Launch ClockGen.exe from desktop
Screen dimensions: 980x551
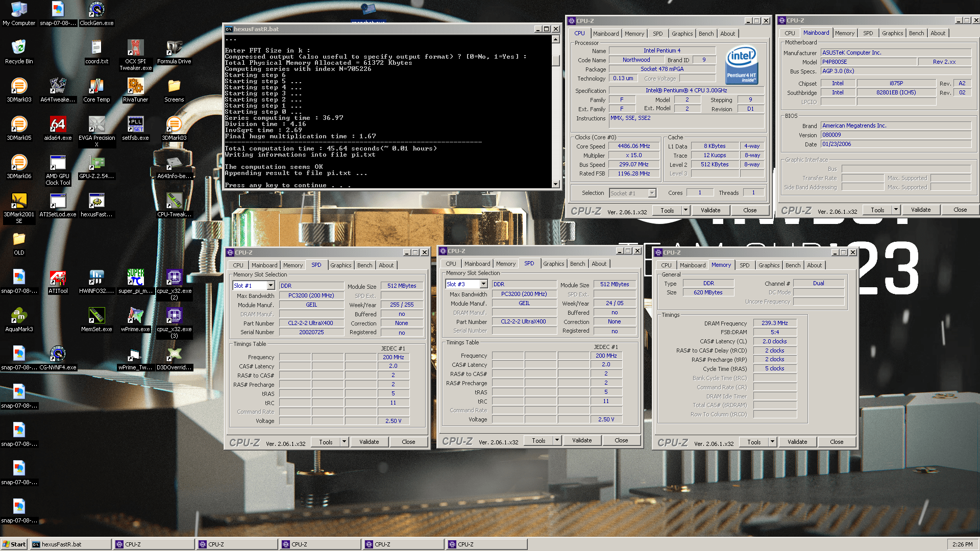(x=96, y=13)
